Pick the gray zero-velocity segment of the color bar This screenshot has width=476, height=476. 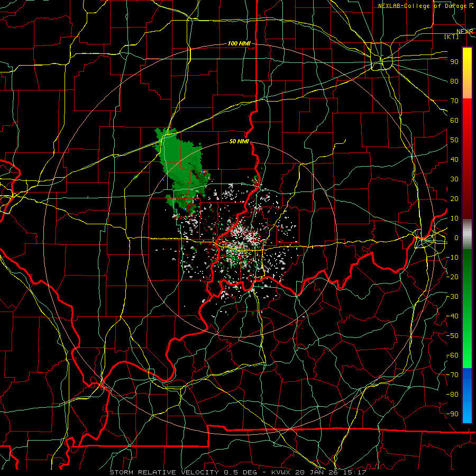(x=467, y=234)
